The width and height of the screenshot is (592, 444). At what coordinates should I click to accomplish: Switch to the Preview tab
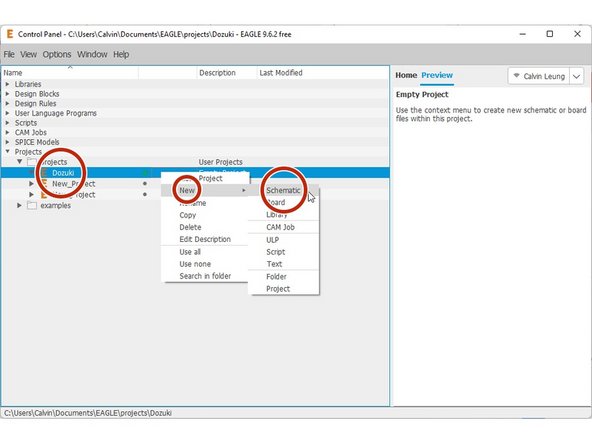[437, 75]
